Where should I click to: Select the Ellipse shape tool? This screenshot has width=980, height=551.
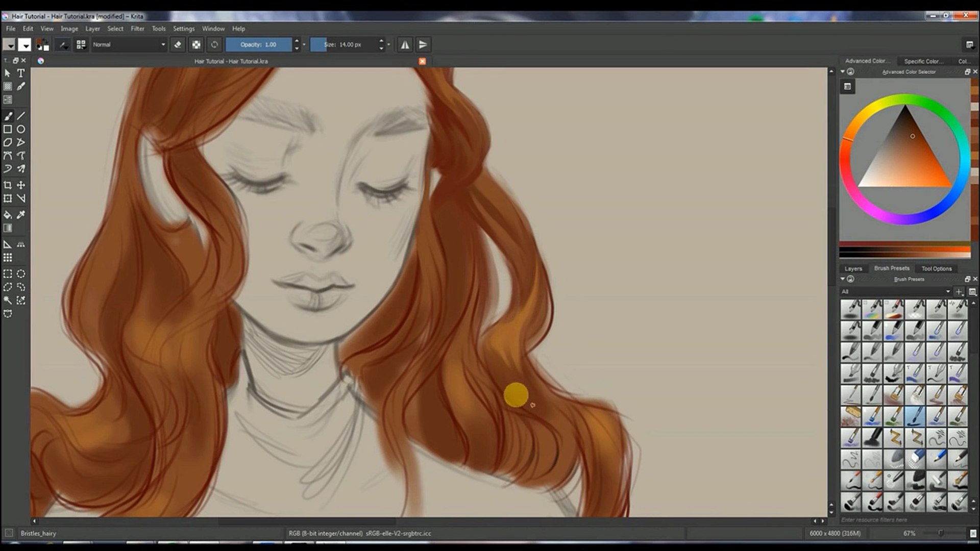(21, 130)
